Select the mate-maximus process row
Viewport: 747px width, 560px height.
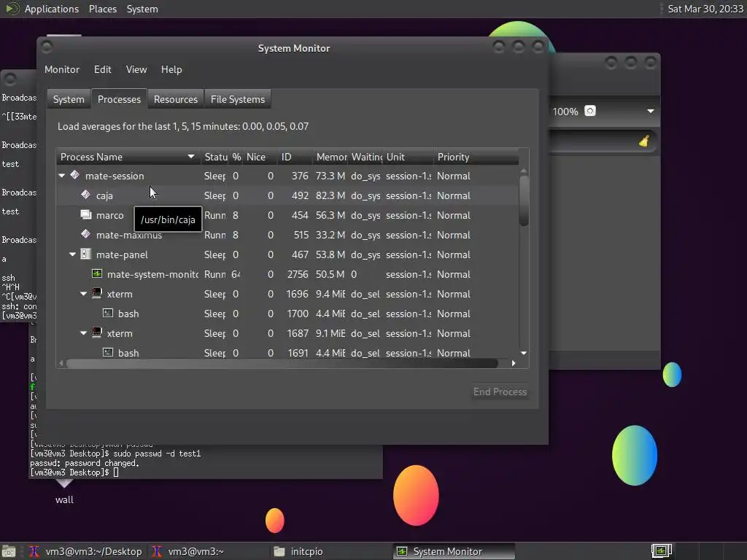pos(287,235)
